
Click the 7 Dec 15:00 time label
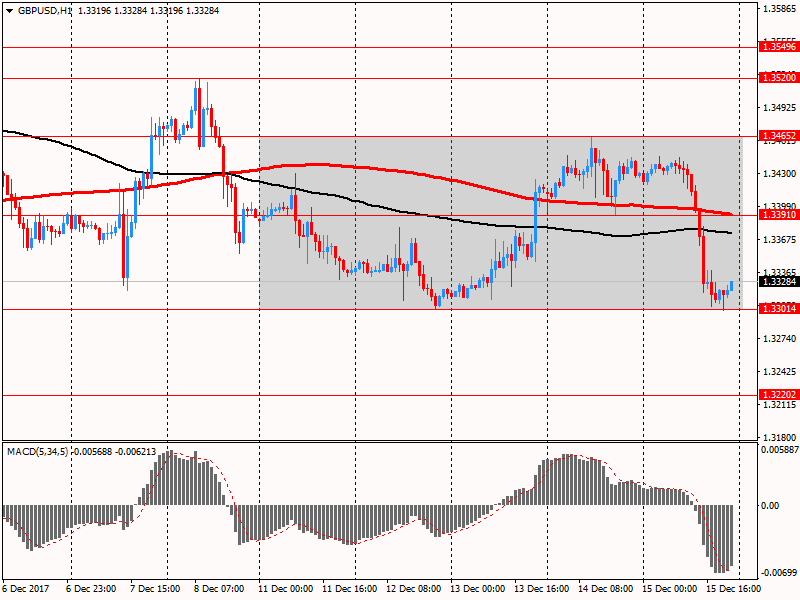(155, 589)
